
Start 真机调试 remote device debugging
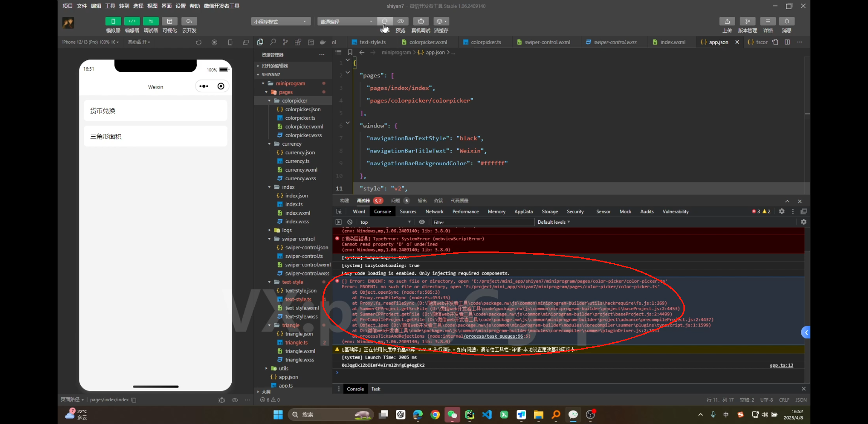(421, 21)
